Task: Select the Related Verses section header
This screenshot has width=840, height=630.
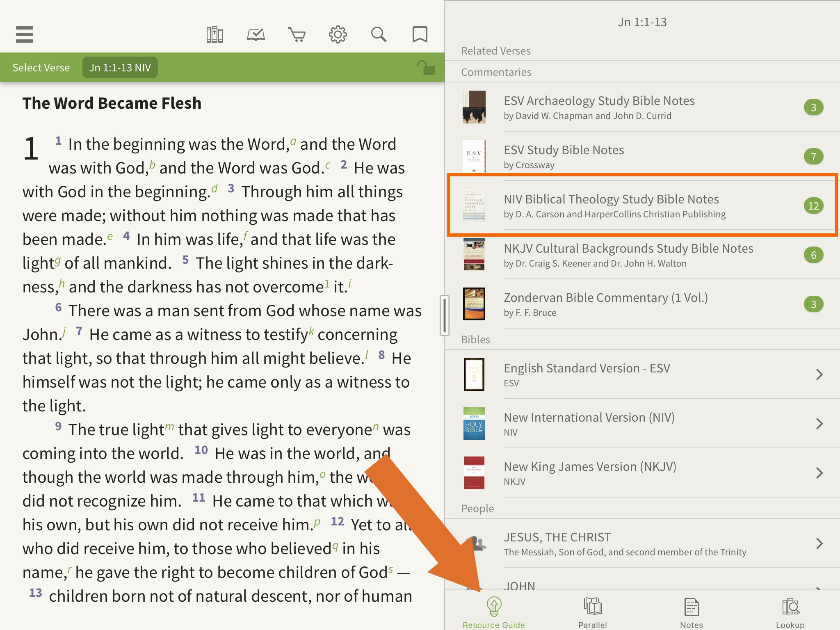Action: (495, 51)
